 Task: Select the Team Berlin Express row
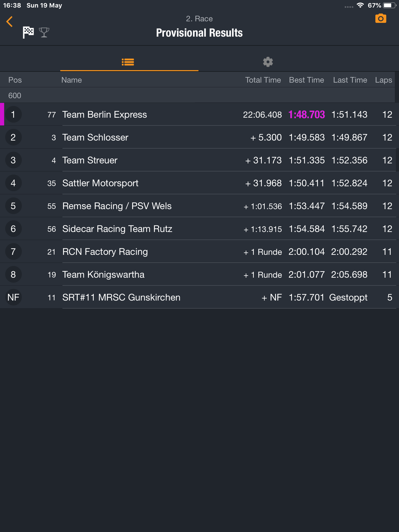pyautogui.click(x=199, y=114)
